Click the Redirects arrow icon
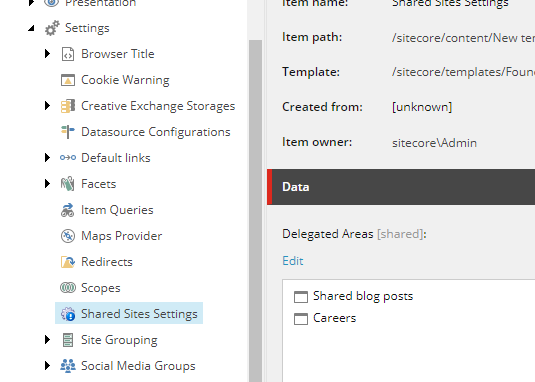Viewport: 535px width, 382px height. (x=68, y=262)
